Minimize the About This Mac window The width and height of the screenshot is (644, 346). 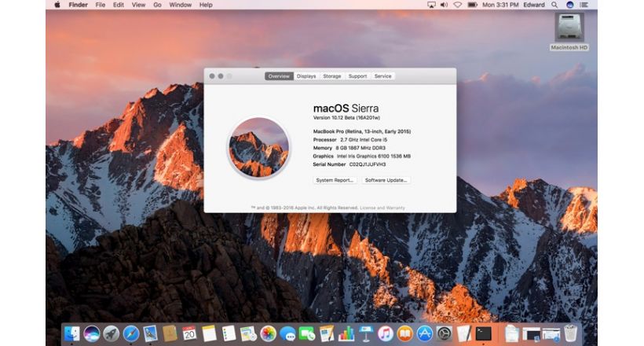coord(221,76)
